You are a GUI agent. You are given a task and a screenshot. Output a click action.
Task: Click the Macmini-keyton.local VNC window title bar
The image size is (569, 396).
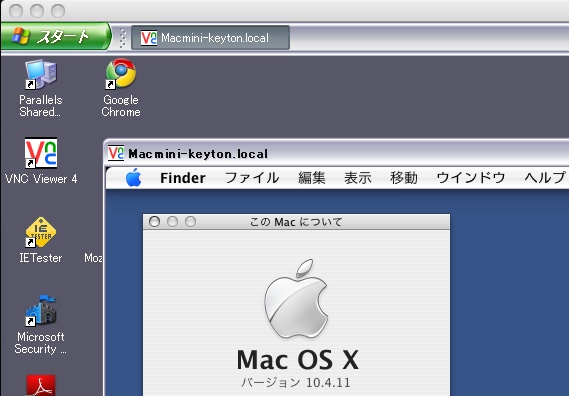pos(337,154)
